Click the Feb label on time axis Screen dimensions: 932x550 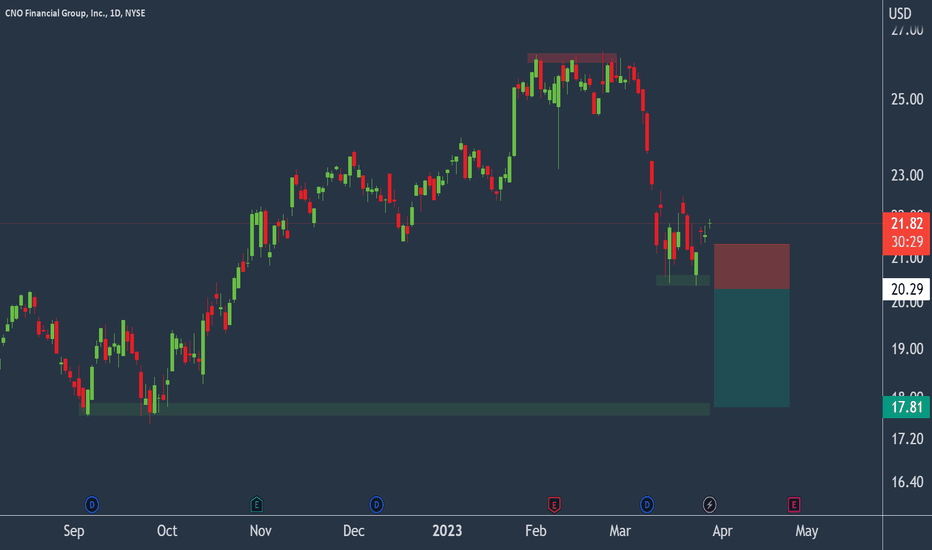(536, 531)
